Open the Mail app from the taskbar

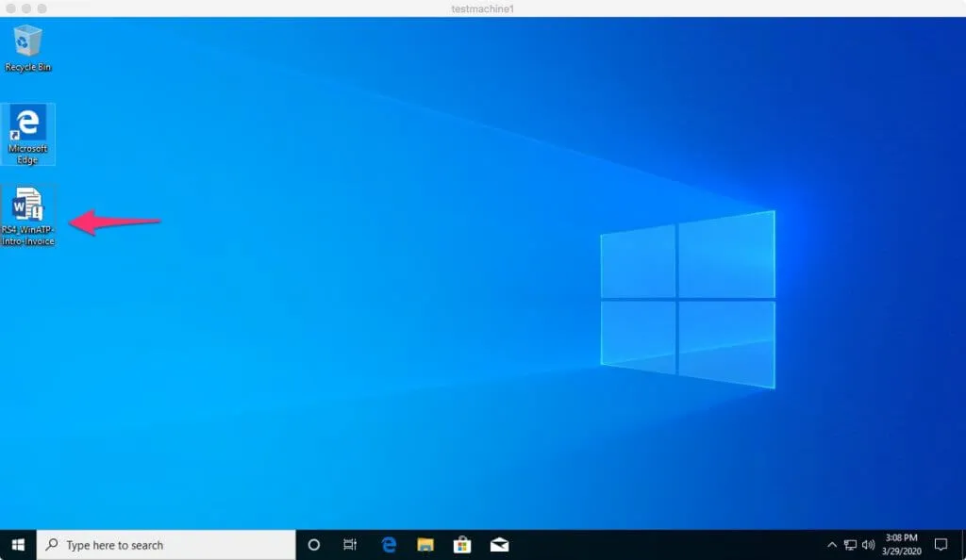pyautogui.click(x=499, y=545)
